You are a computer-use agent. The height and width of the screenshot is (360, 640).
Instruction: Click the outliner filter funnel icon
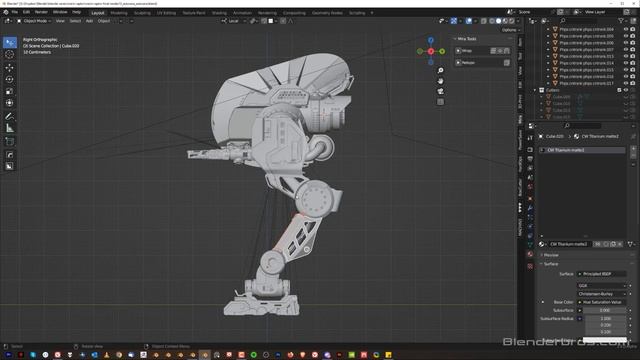point(621,20)
